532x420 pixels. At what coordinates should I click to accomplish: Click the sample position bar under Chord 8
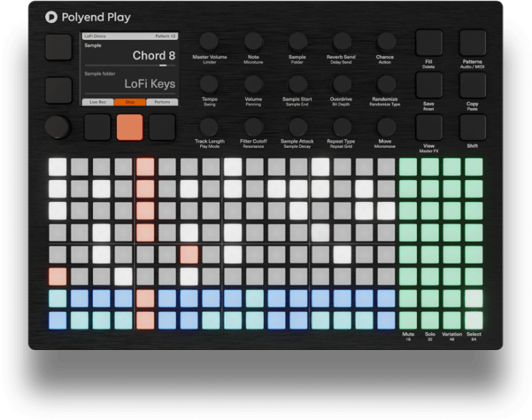[130, 65]
